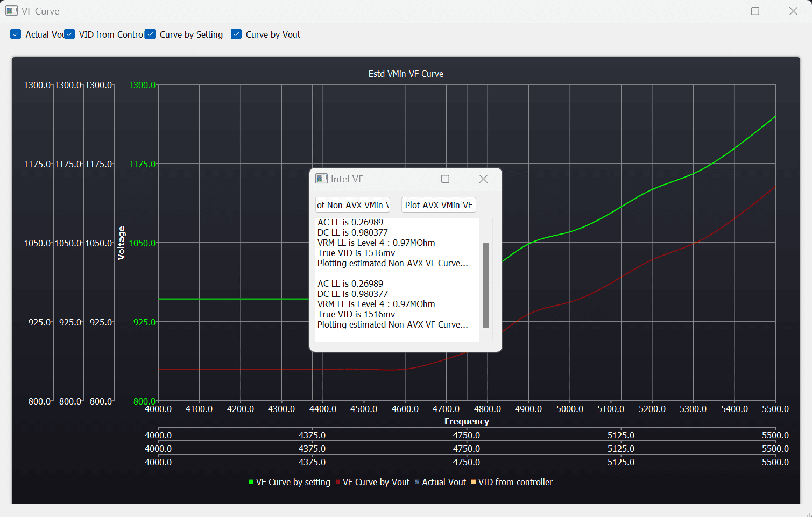The image size is (812, 517).
Task: Click the VF Curve window icon
Action: pos(11,11)
